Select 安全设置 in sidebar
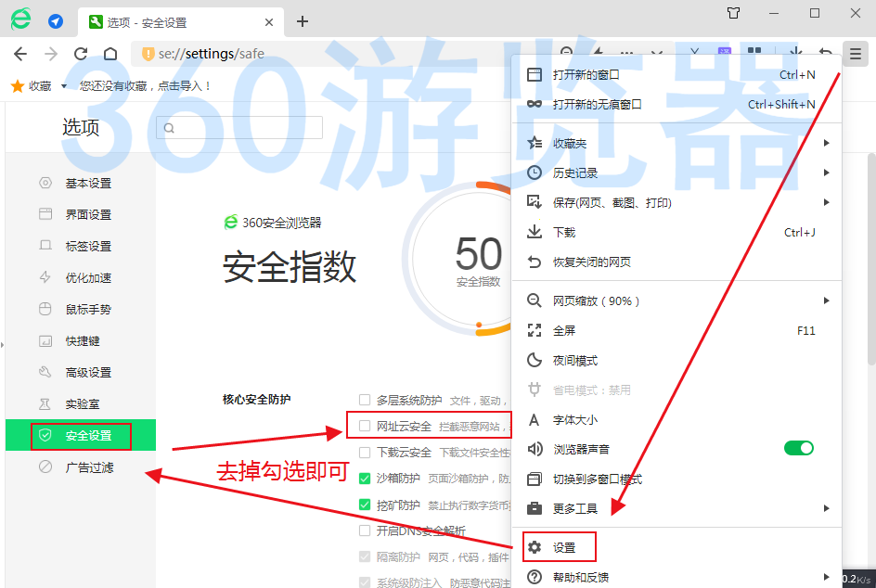 coord(81,436)
